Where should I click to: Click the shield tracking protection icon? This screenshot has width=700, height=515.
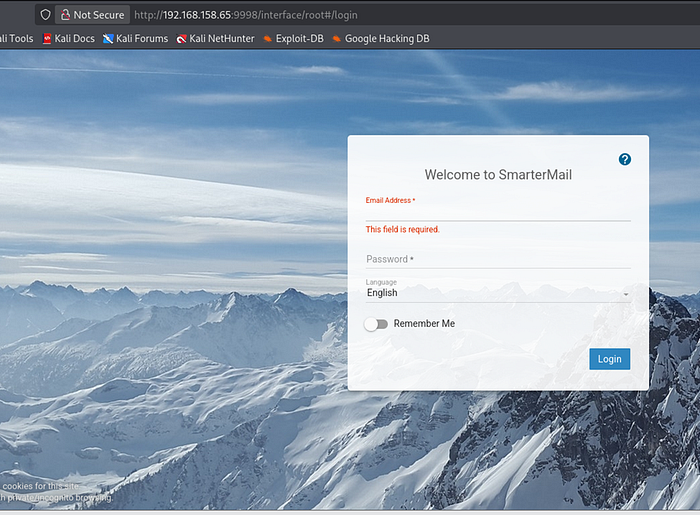45,15
